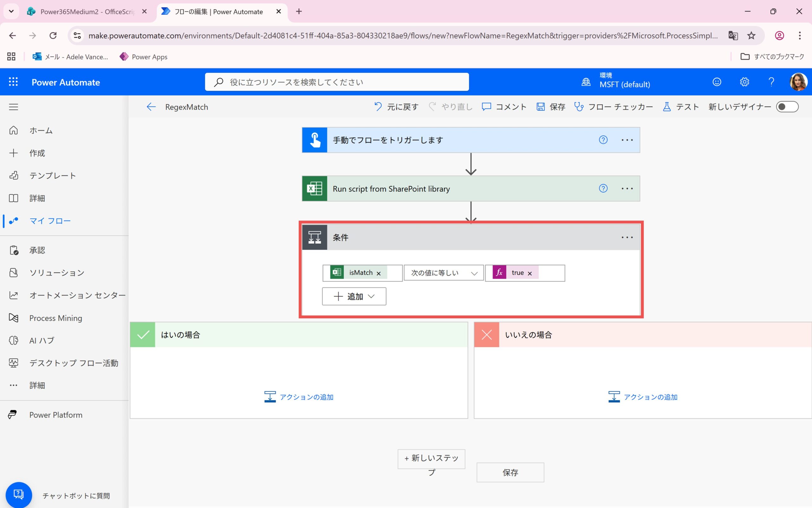Open the three-dot menu on the 条件 card

[627, 237]
